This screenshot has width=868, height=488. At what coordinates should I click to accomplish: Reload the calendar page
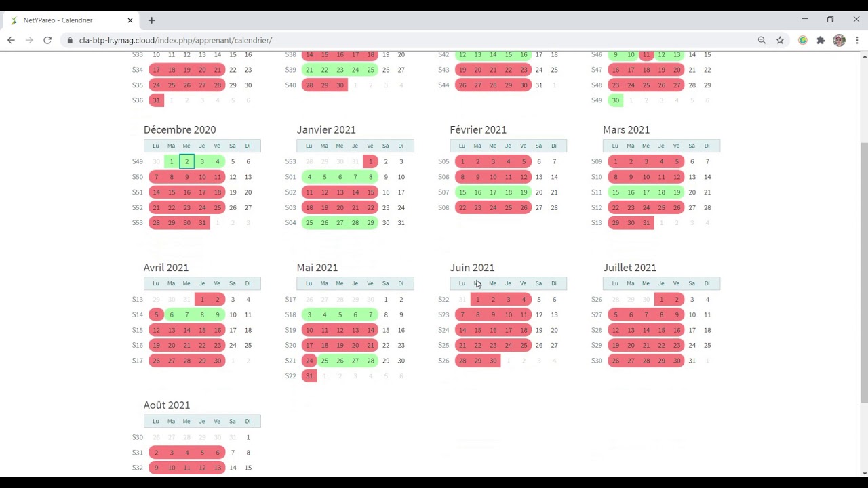click(x=47, y=41)
